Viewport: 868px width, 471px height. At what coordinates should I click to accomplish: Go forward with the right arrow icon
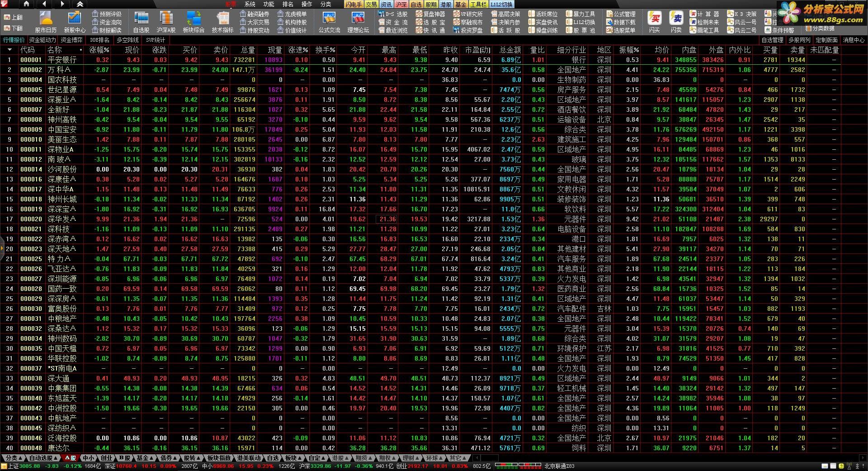tap(62, 4)
